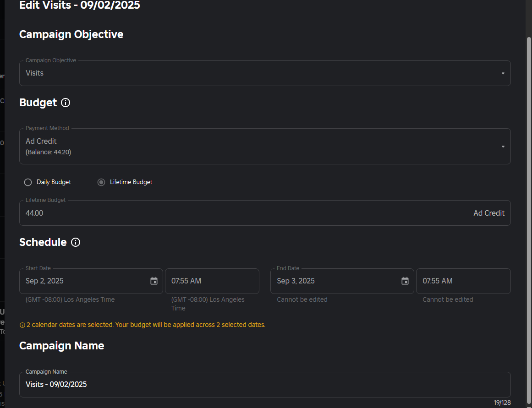The image size is (532, 408).
Task: Click the Schedule section heading
Action: [43, 242]
